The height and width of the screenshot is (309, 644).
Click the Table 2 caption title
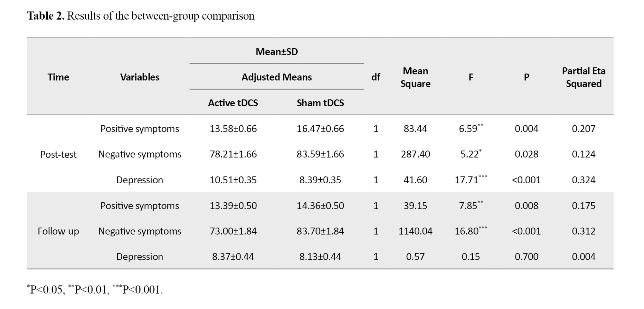(x=140, y=16)
